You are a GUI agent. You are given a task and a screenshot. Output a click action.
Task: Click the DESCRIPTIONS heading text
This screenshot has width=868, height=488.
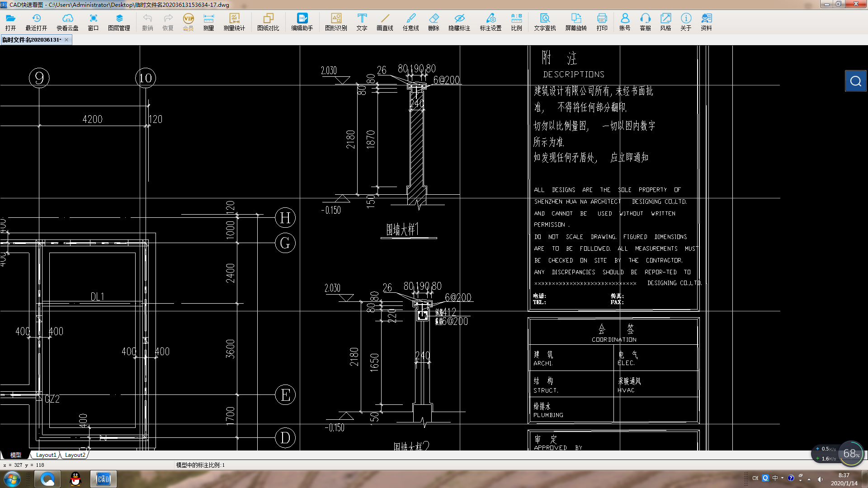tap(574, 74)
